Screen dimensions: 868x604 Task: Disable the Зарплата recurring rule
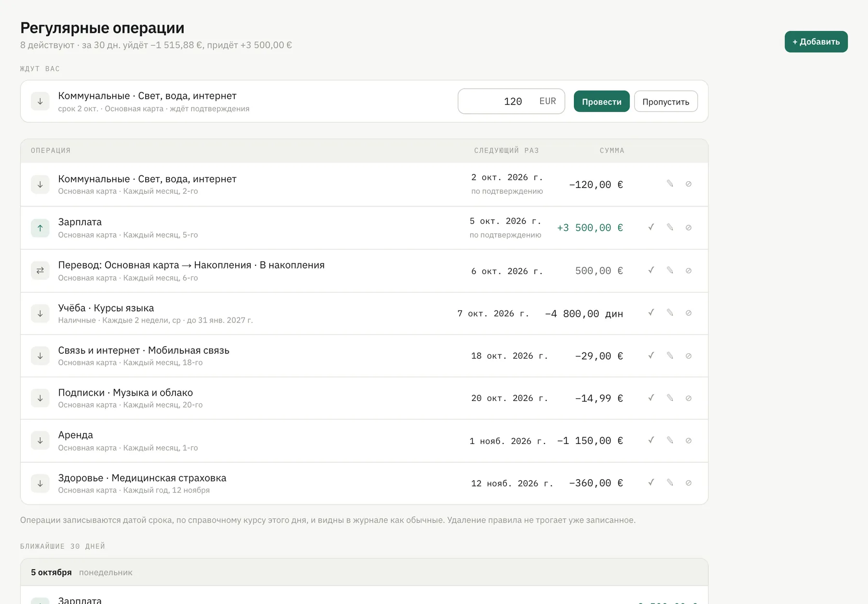pyautogui.click(x=689, y=227)
